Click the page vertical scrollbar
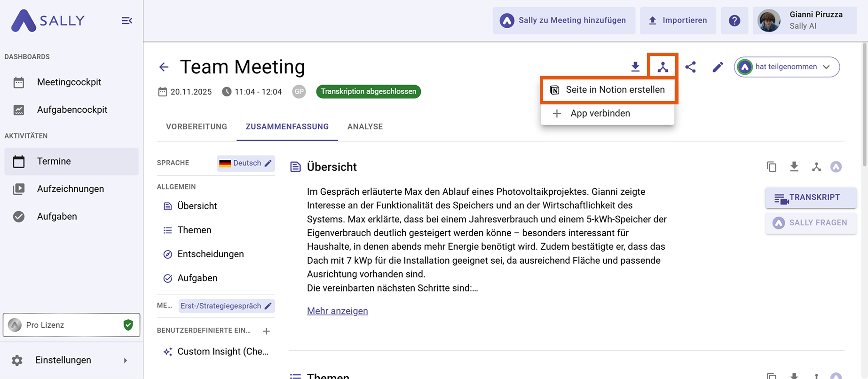 [865, 105]
